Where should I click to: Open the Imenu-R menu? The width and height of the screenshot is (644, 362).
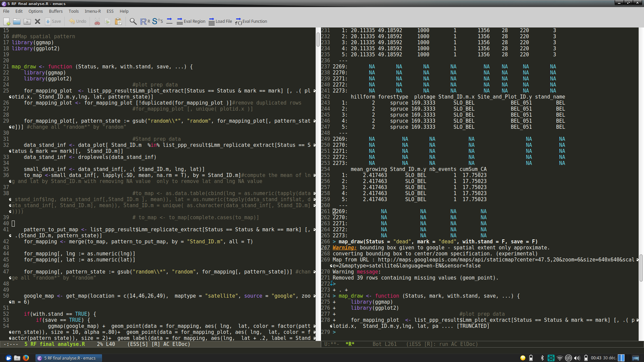(93, 11)
